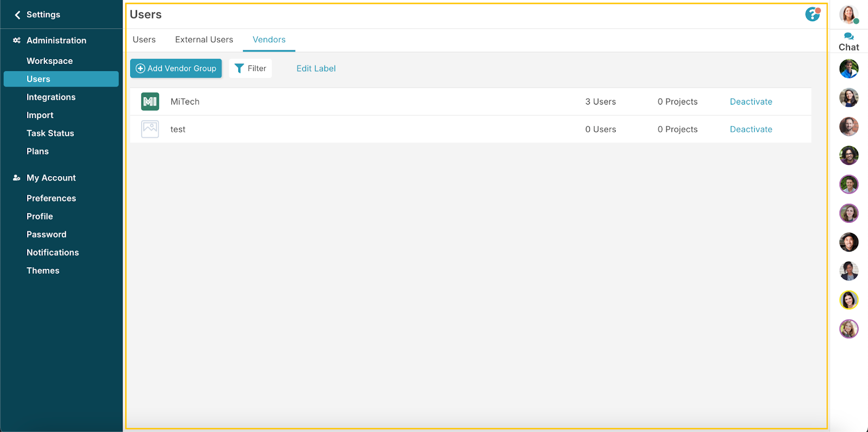Viewport: 868px width, 432px height.
Task: Open chat with yellow-ringed avatar contact
Action: (x=848, y=300)
